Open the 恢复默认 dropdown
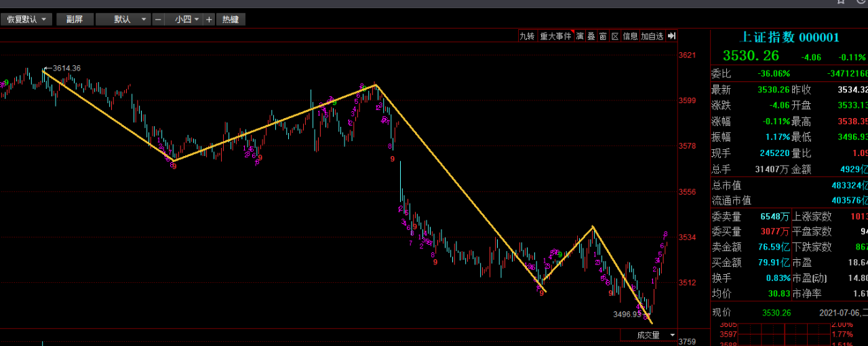 click(27, 19)
